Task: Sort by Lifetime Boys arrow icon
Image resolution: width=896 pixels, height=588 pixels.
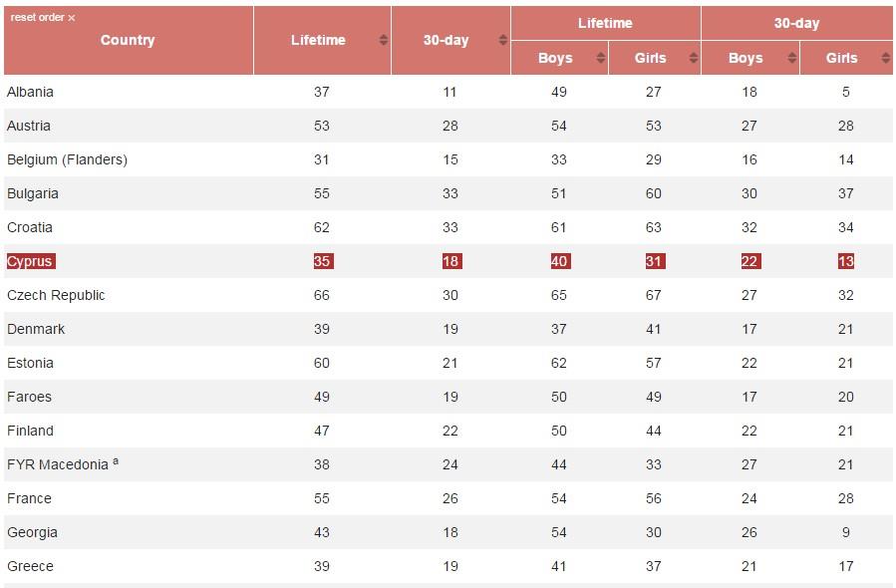Action: (x=601, y=58)
